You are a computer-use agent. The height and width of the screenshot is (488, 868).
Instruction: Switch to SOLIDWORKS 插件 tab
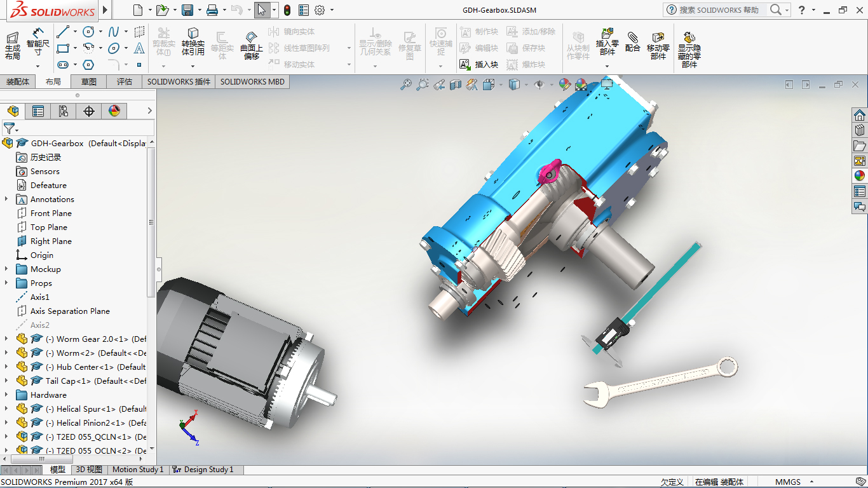coord(179,81)
